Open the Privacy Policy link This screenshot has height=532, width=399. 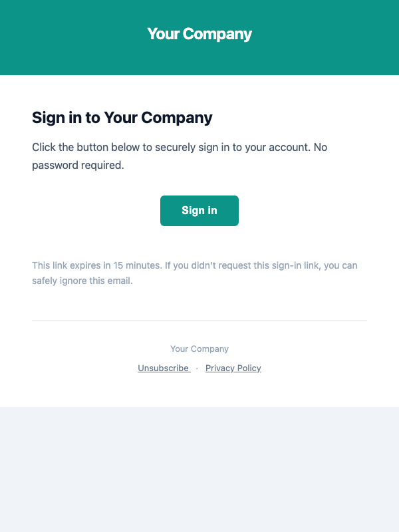pyautogui.click(x=233, y=368)
